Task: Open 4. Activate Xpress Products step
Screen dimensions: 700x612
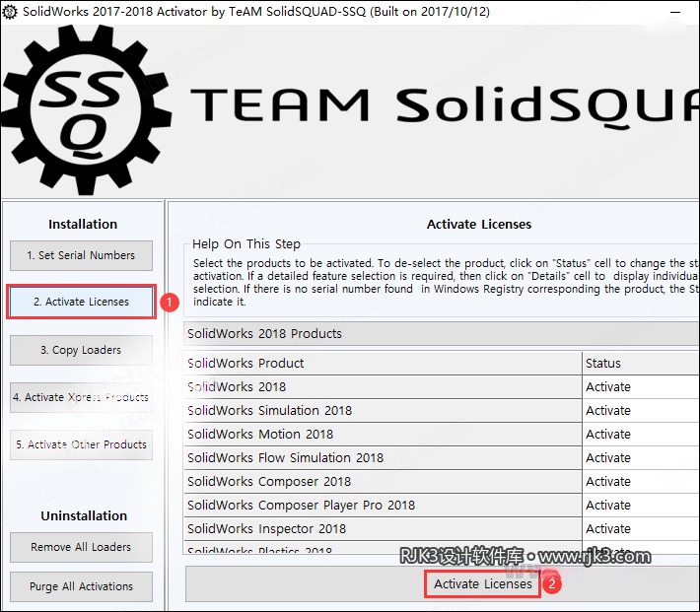Action: point(81,397)
